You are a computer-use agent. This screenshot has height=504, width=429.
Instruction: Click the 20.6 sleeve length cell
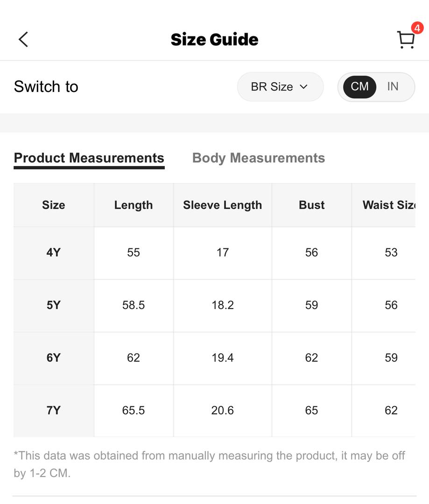coord(223,411)
